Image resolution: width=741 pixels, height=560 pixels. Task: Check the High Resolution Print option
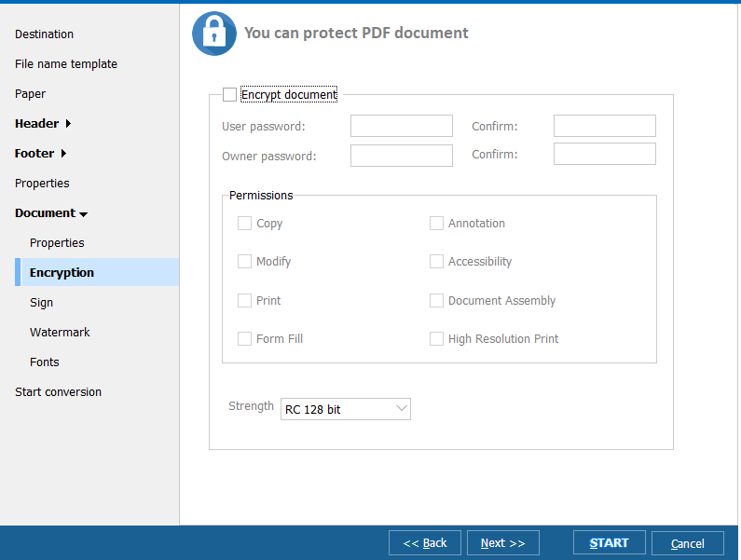[x=436, y=339]
